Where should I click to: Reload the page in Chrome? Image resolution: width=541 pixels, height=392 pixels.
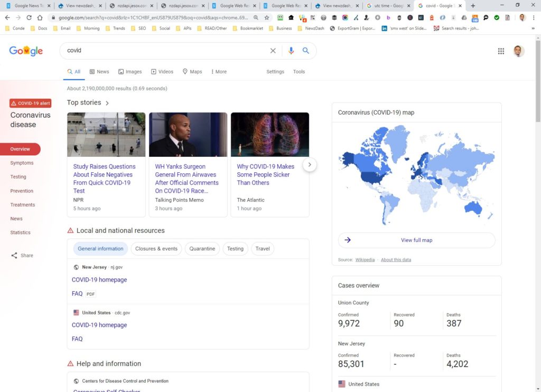[x=29, y=17]
